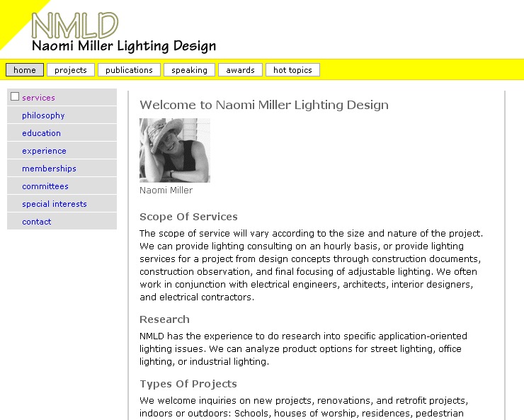Click the Naomi Miller photo
This screenshot has height=420, width=524.
175,150
